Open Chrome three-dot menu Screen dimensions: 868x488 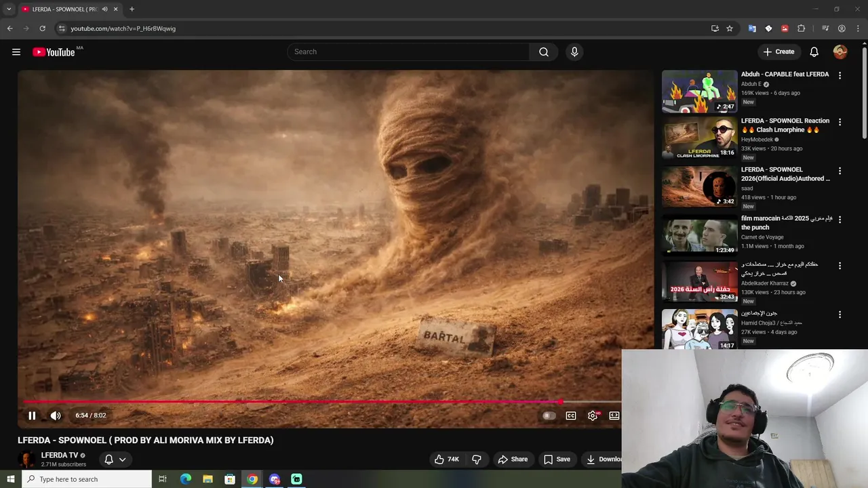858,28
